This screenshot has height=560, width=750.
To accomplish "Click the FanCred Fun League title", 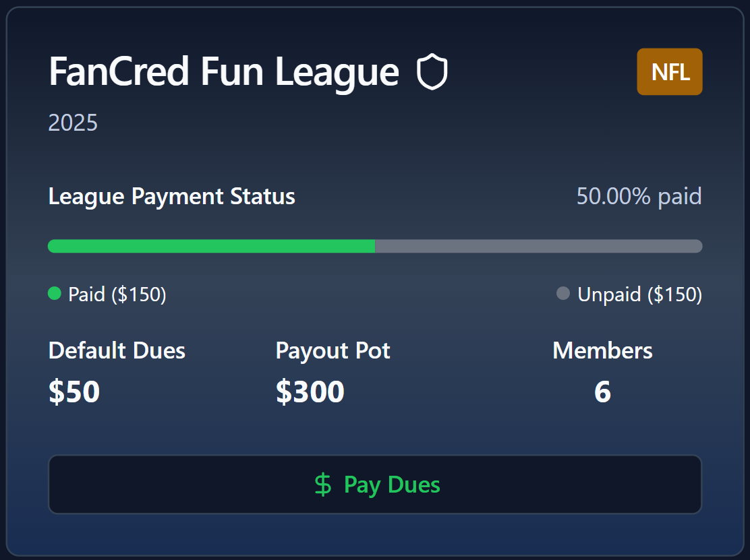I will 224,71.
